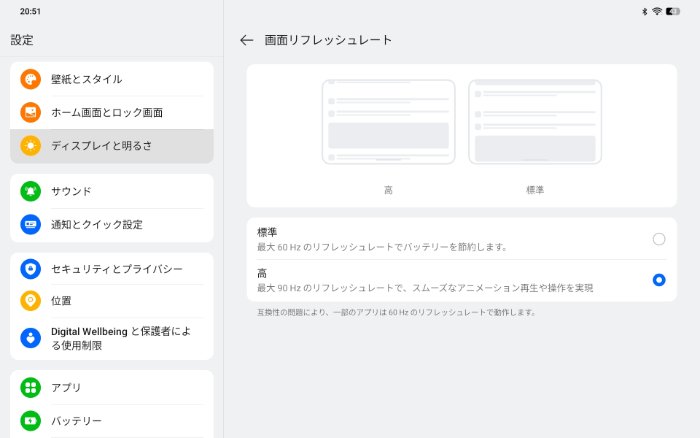This screenshot has height=438, width=700.
Task: Tap the 通知とクイック設定 icon
Action: [31, 224]
